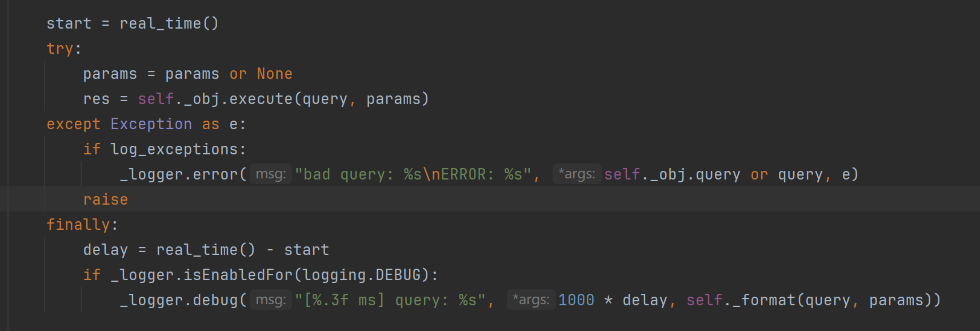
Task: Click the 'try' keyword
Action: 60,49
